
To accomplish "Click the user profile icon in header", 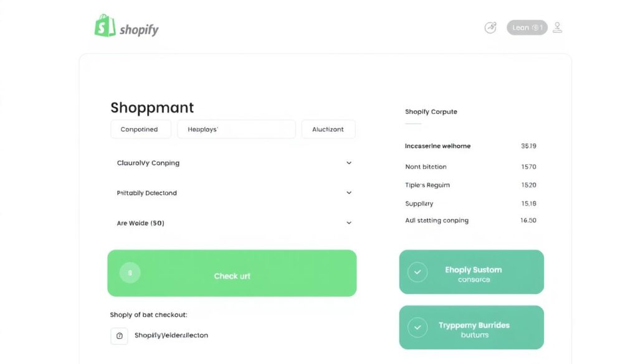I will click(557, 27).
